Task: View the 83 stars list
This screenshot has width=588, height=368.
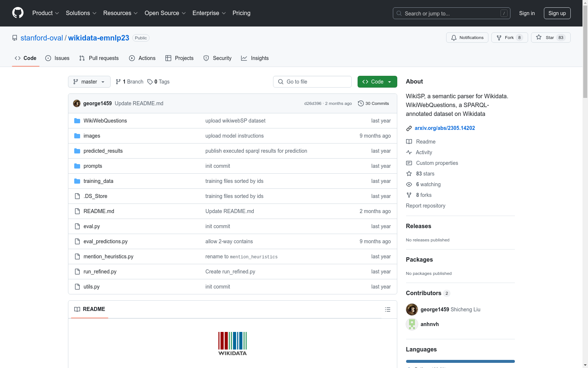Action: (x=420, y=174)
